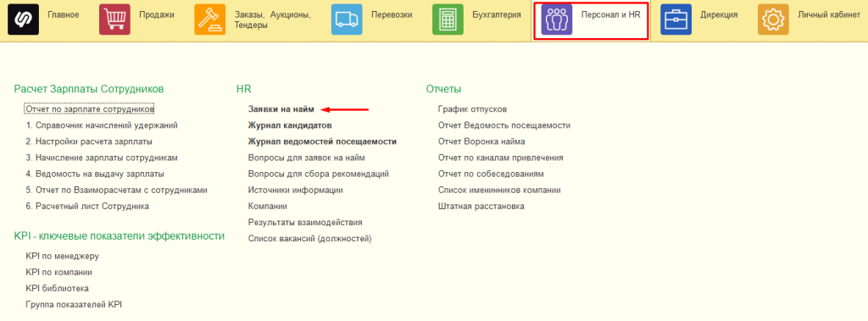Click the blue briefcase icon for Дирекция

pyautogui.click(x=676, y=19)
